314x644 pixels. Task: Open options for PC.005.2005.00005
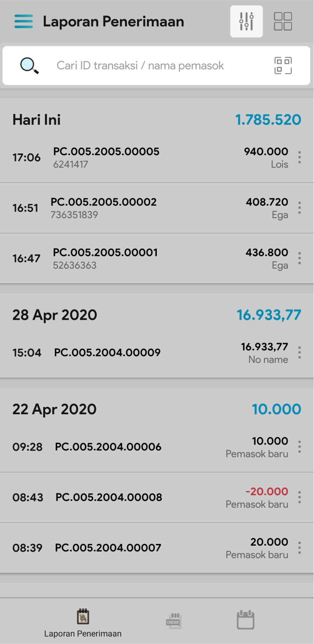click(x=299, y=157)
